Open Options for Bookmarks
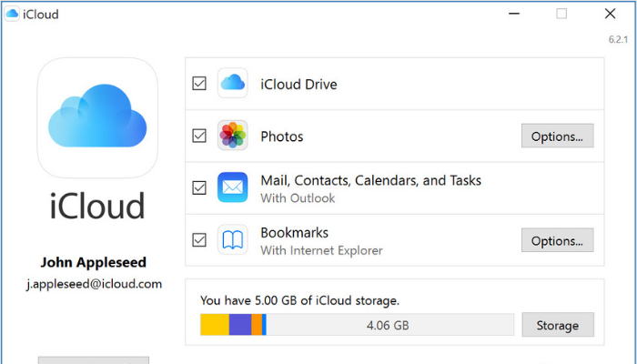 click(557, 240)
